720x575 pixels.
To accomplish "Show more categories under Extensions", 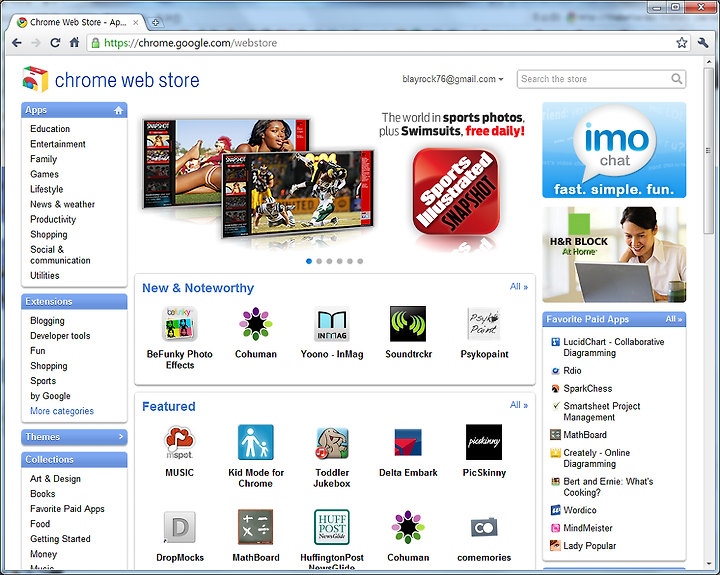I will click(x=62, y=411).
